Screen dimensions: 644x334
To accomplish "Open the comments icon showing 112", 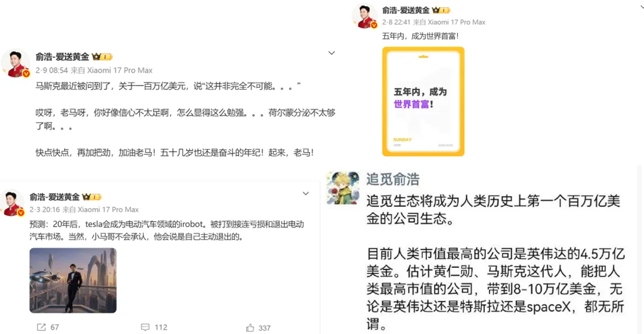I will [x=145, y=327].
